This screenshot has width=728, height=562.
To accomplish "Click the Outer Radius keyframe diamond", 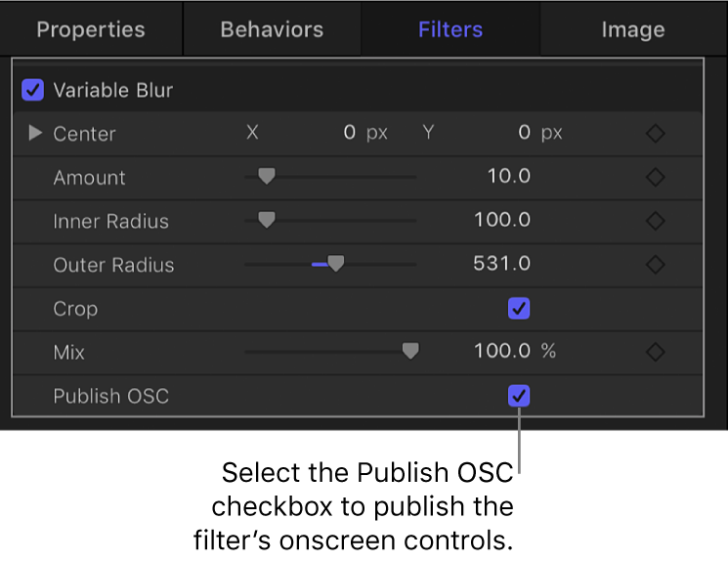I will 656,265.
